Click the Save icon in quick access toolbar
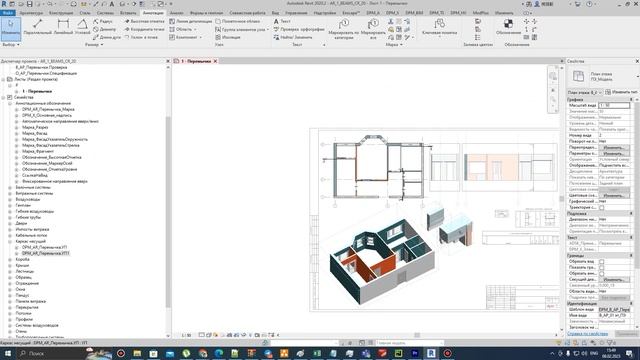The height and width of the screenshot is (360, 640). [29, 4]
